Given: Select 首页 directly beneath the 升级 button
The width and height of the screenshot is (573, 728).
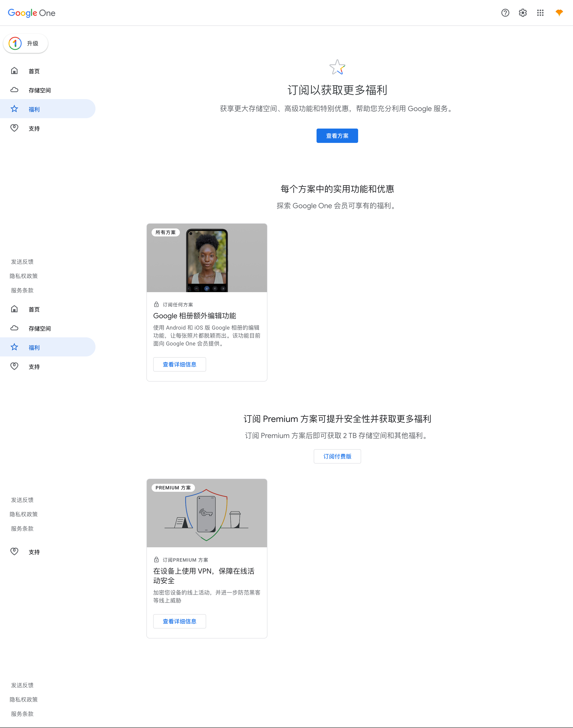Looking at the screenshot, I should pyautogui.click(x=48, y=71).
